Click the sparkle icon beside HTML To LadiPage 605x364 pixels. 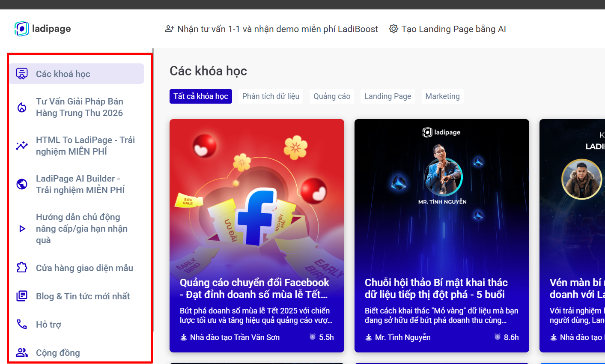(x=22, y=146)
